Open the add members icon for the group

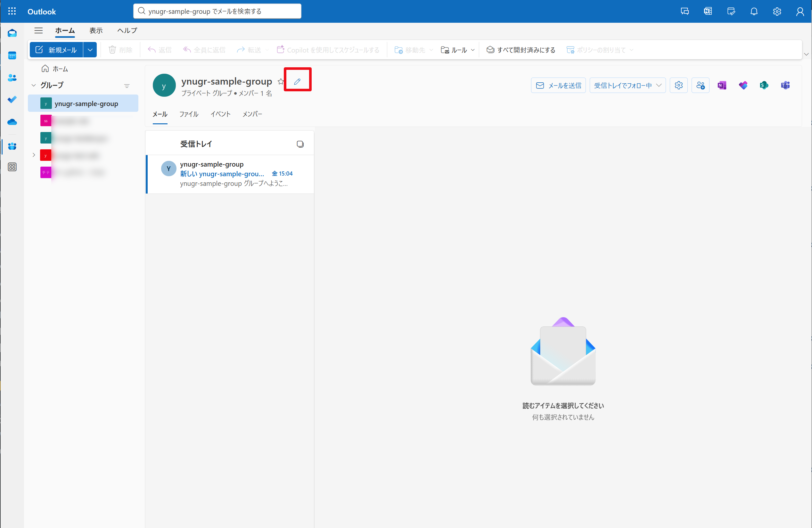[x=701, y=85]
